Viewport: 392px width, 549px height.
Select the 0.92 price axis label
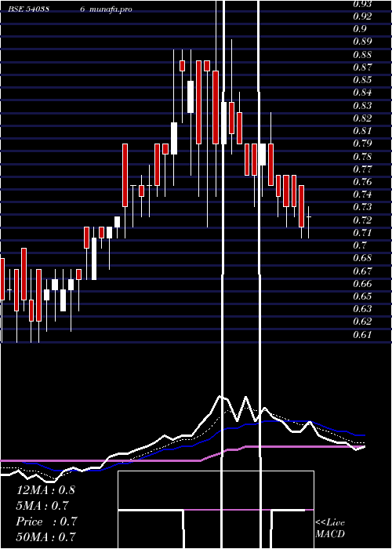362,16
